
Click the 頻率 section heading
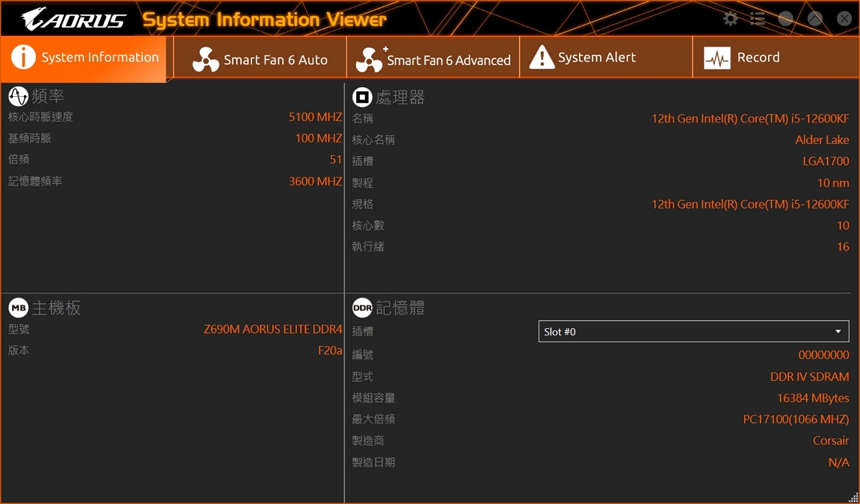[48, 97]
